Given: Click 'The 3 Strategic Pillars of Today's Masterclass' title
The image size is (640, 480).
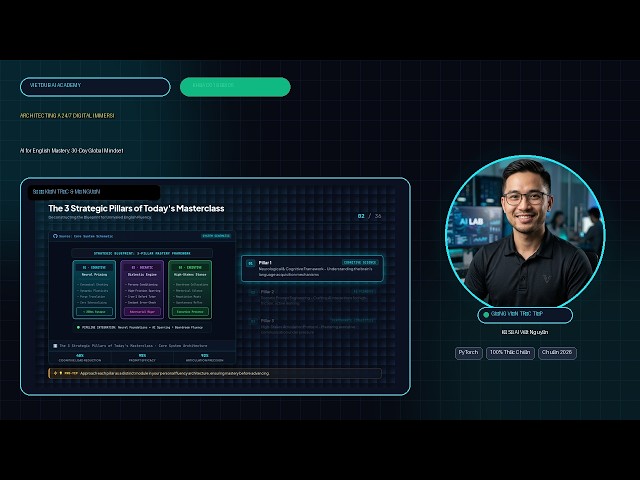Looking at the screenshot, I should pos(136,208).
